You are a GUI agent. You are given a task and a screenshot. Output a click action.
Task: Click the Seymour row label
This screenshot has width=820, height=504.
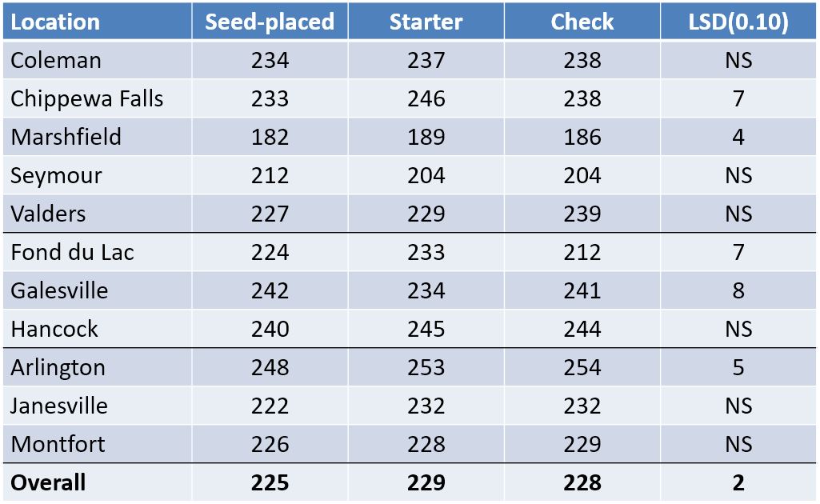point(56,175)
